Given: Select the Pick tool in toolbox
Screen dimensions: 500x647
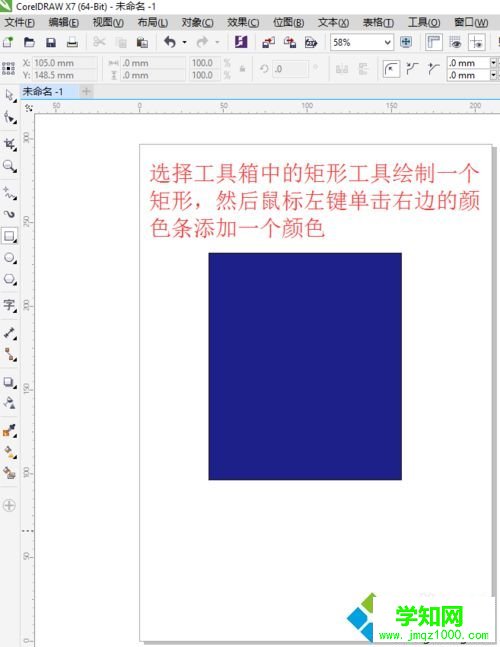Looking at the screenshot, I should click(9, 95).
